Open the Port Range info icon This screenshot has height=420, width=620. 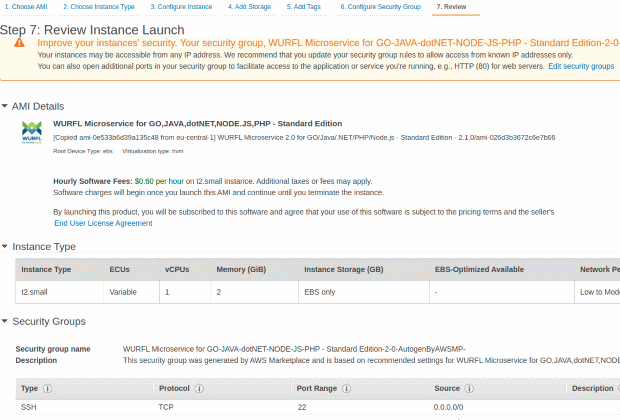(346, 388)
